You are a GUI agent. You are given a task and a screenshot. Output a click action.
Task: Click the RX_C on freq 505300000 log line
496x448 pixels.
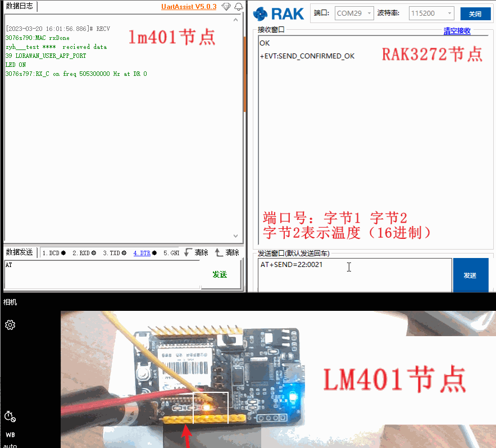click(x=76, y=74)
